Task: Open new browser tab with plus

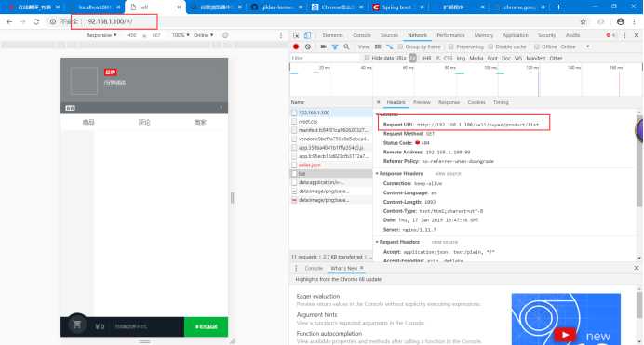Action: 558,7
